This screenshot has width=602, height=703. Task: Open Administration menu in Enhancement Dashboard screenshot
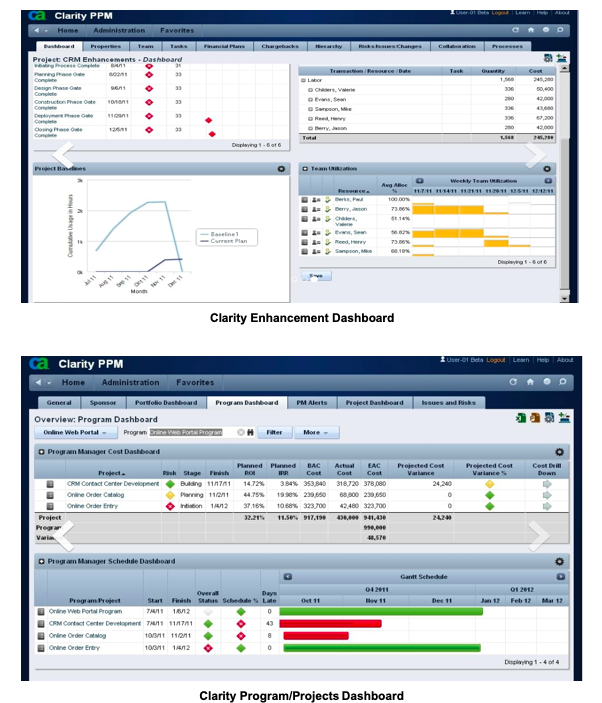[x=119, y=30]
